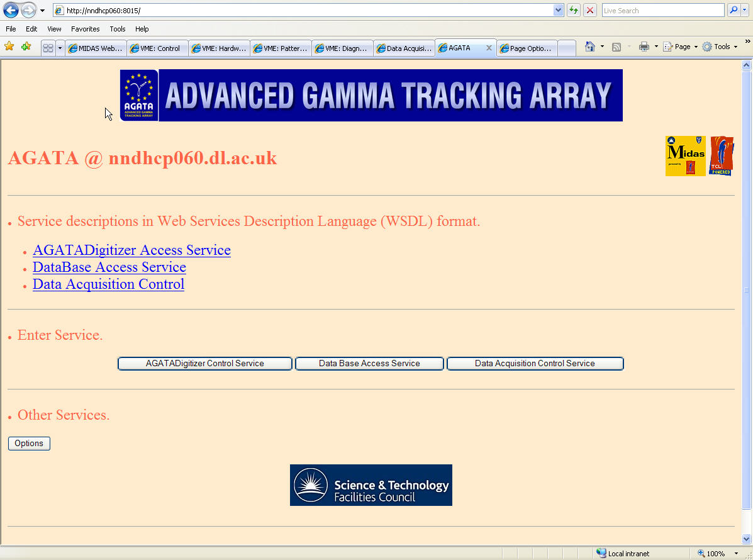Viewport: 753px width, 560px height.
Task: Open the AGATADigitizer Access Service link
Action: click(x=131, y=250)
